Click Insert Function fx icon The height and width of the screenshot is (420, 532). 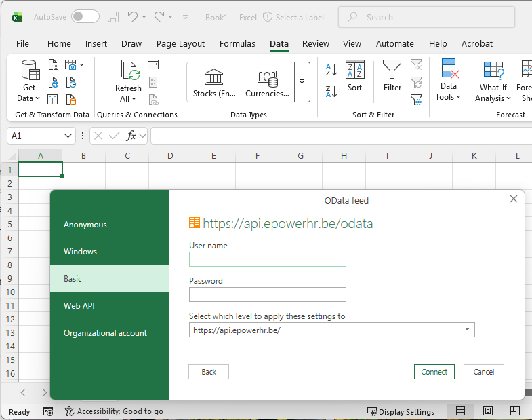[131, 136]
